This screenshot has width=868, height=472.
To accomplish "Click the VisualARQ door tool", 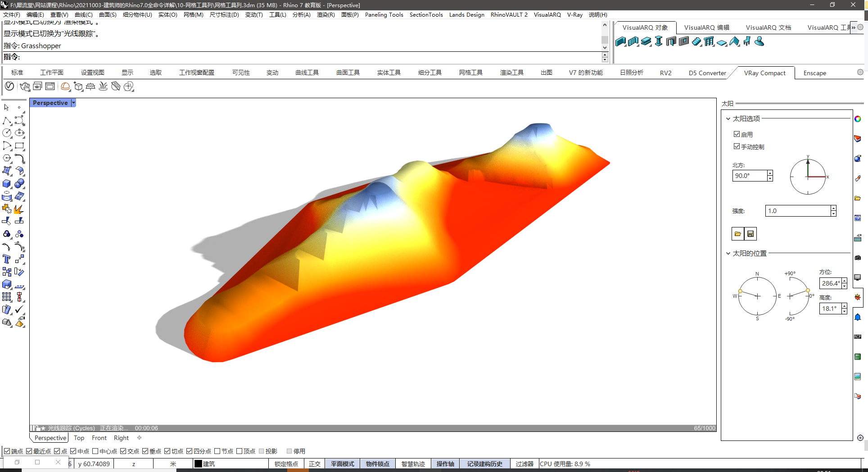I will pyautogui.click(x=671, y=41).
